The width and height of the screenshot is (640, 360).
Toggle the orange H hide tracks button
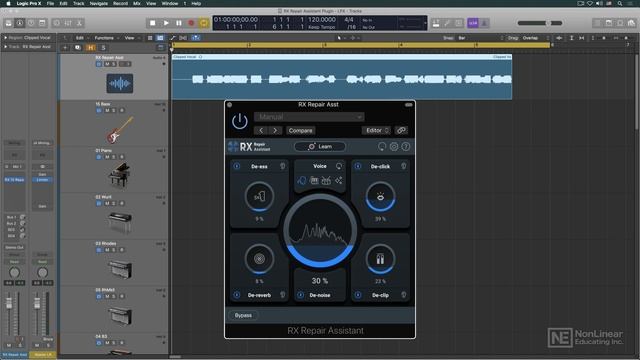(91, 48)
